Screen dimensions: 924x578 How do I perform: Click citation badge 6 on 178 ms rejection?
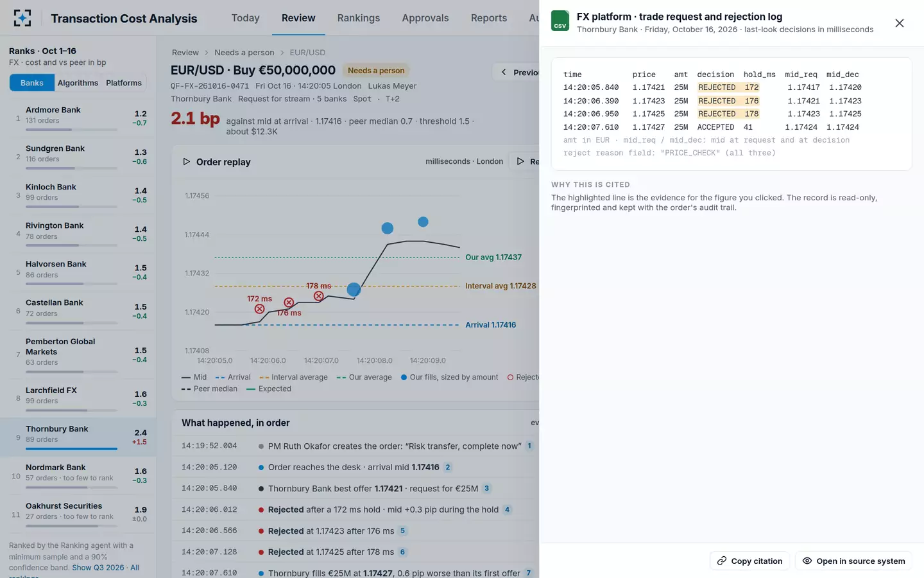pos(402,552)
